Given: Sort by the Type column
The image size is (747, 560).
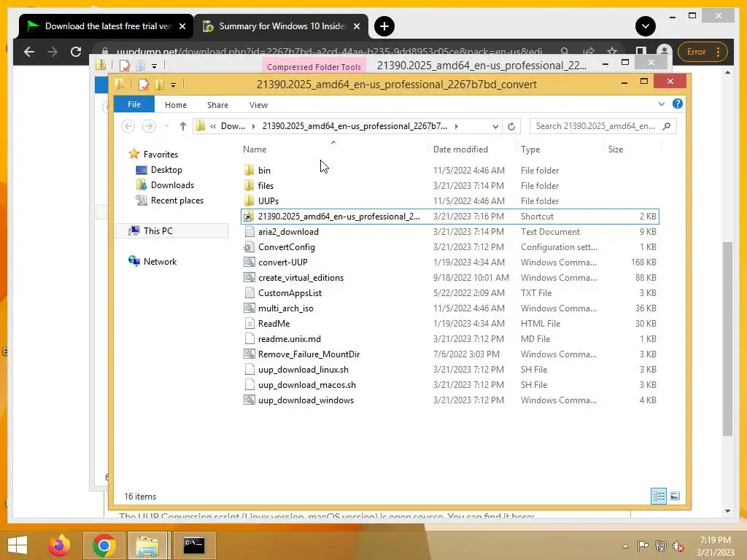Looking at the screenshot, I should pyautogui.click(x=530, y=149).
